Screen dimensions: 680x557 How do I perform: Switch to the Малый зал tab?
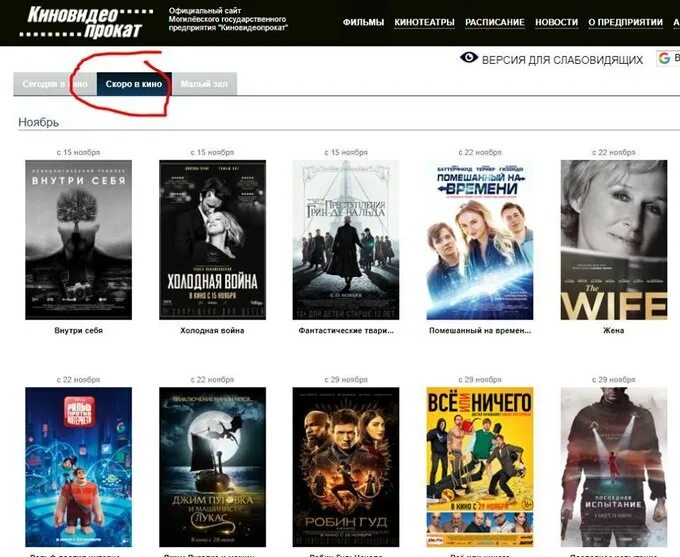tap(204, 84)
